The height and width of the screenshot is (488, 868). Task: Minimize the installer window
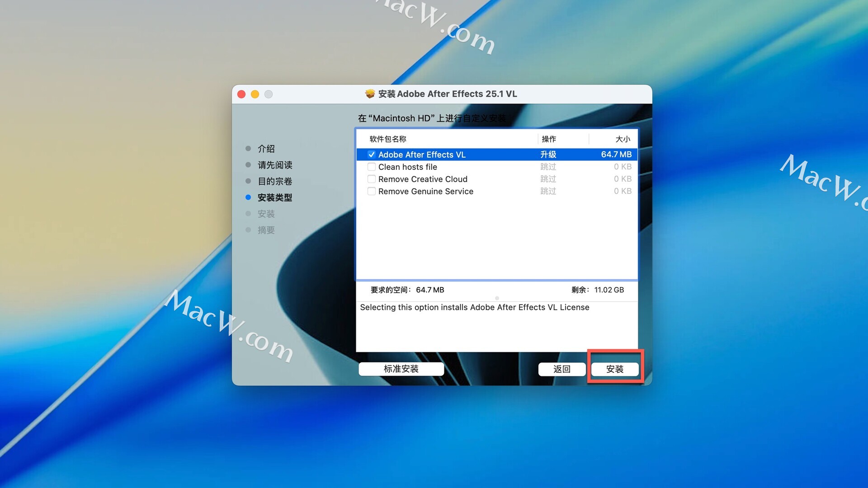(255, 94)
